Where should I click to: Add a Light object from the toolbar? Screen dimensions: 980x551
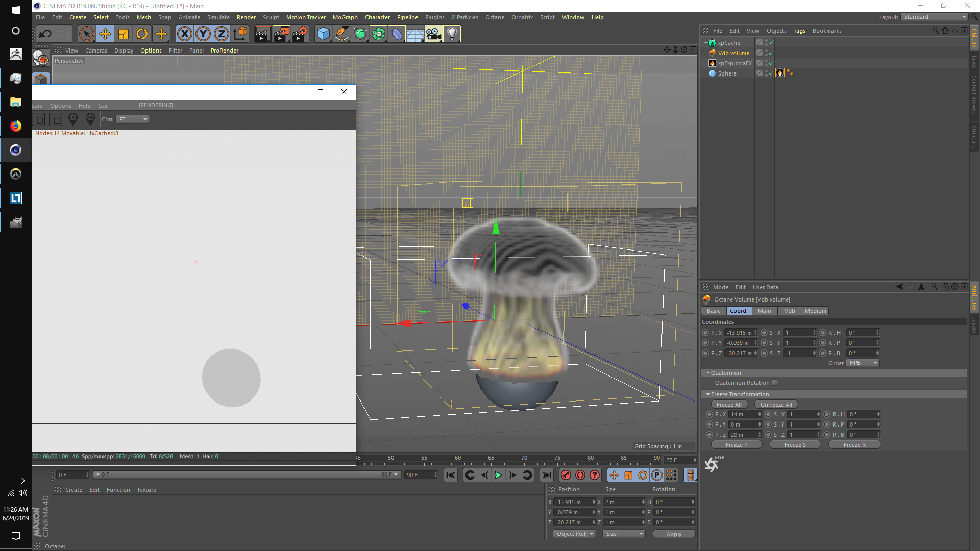(452, 34)
